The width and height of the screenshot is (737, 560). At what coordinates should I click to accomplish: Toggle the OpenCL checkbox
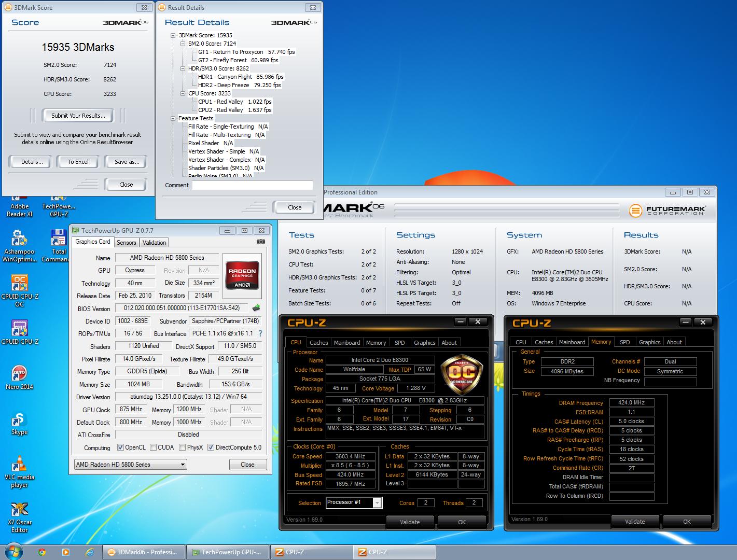120,447
